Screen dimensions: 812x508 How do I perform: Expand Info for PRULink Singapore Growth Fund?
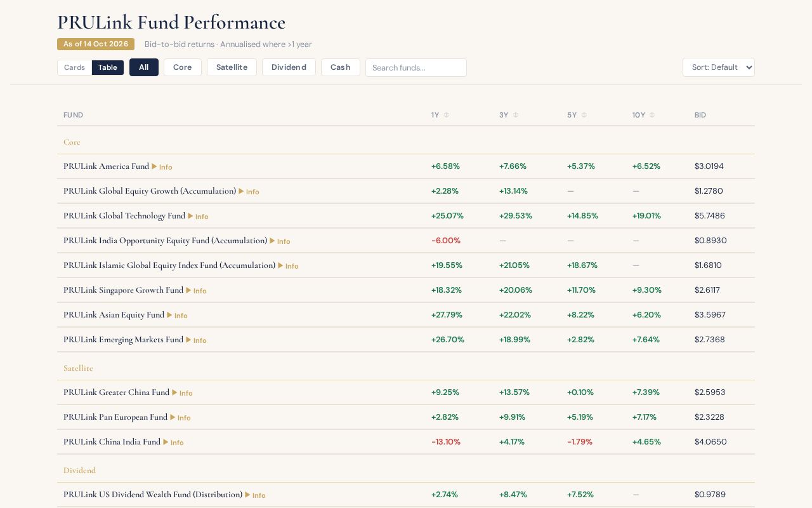196,291
